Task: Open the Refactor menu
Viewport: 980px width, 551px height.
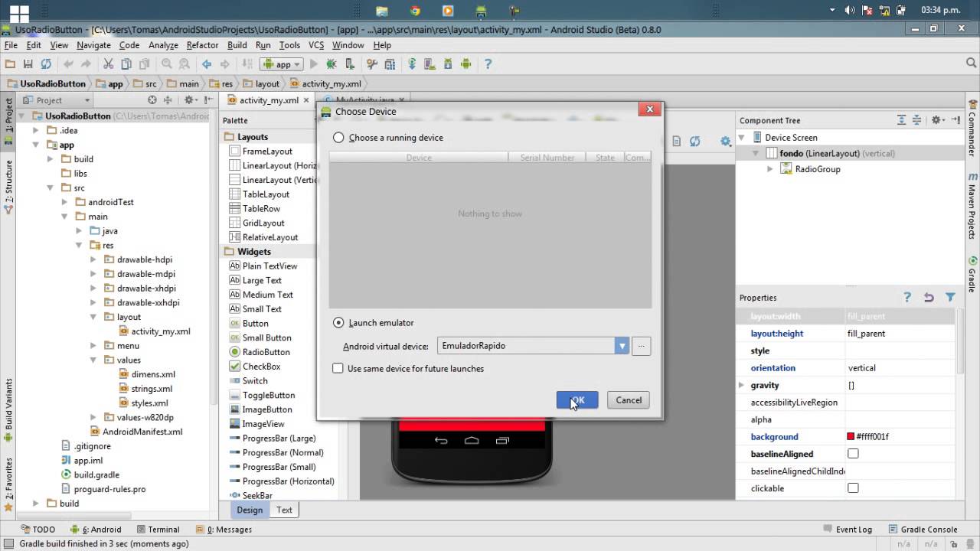Action: [202, 45]
